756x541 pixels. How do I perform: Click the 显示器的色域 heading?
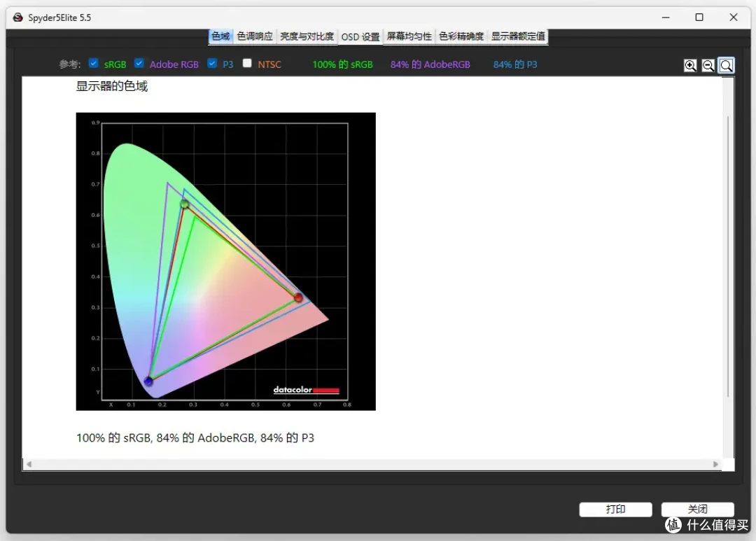click(x=112, y=86)
